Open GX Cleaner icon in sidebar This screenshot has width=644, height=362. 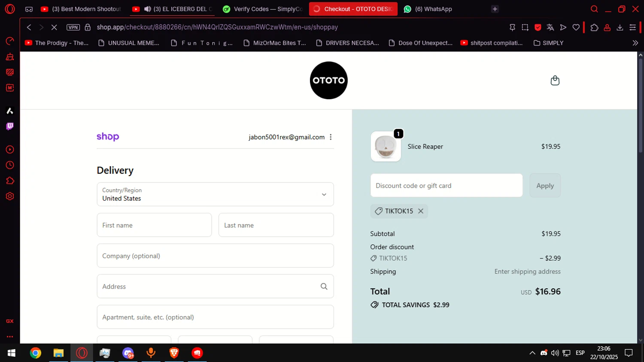pyautogui.click(x=9, y=57)
